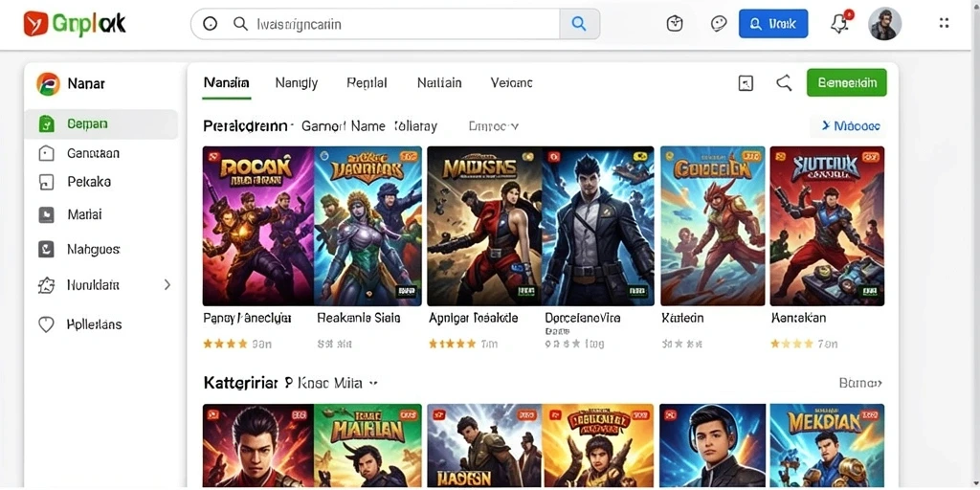Switch to the Repilal tab
Viewport: 980px width, 490px height.
click(367, 82)
